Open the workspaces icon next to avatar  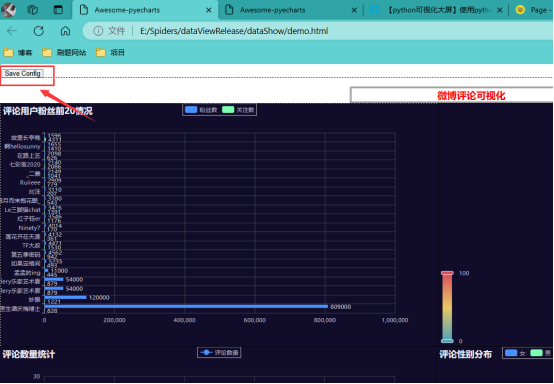click(x=33, y=10)
